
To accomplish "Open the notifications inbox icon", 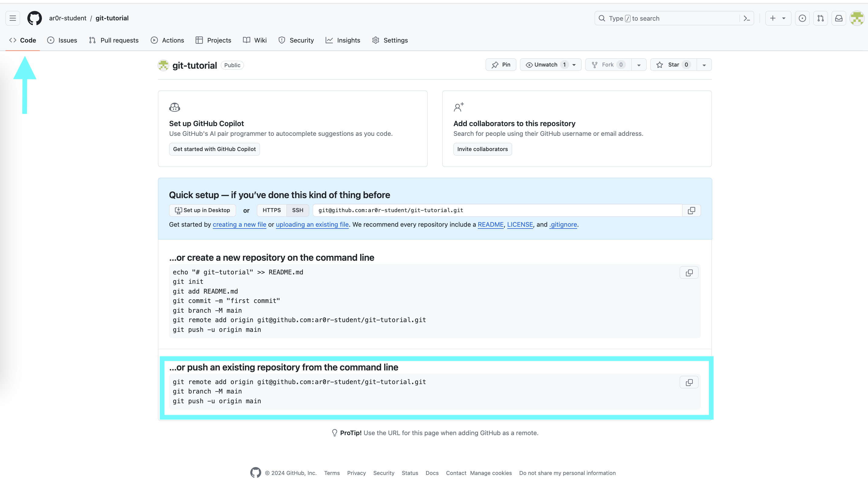I will click(839, 18).
